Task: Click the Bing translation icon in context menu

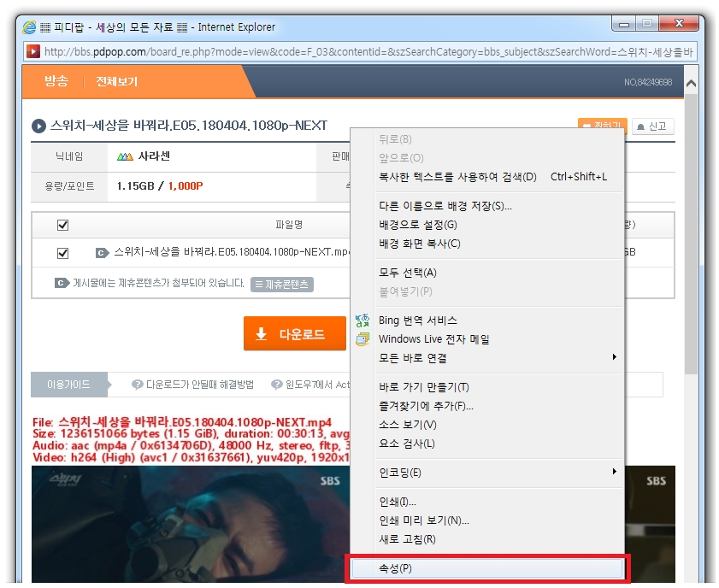Action: tap(362, 320)
